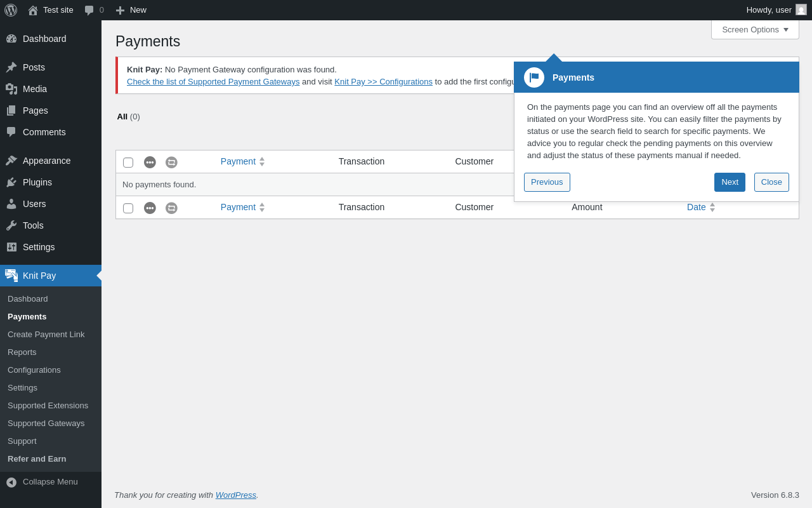Close the Payments tour pointer
Image resolution: width=812 pixels, height=508 pixels.
pyautogui.click(x=771, y=182)
